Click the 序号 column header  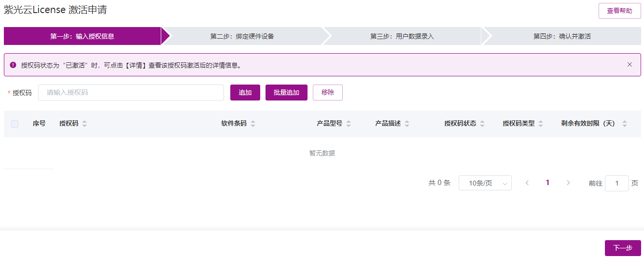tap(39, 124)
